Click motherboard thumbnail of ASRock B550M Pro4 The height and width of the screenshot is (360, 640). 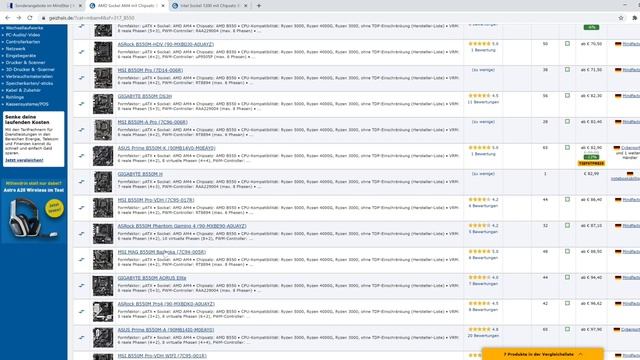point(103,312)
